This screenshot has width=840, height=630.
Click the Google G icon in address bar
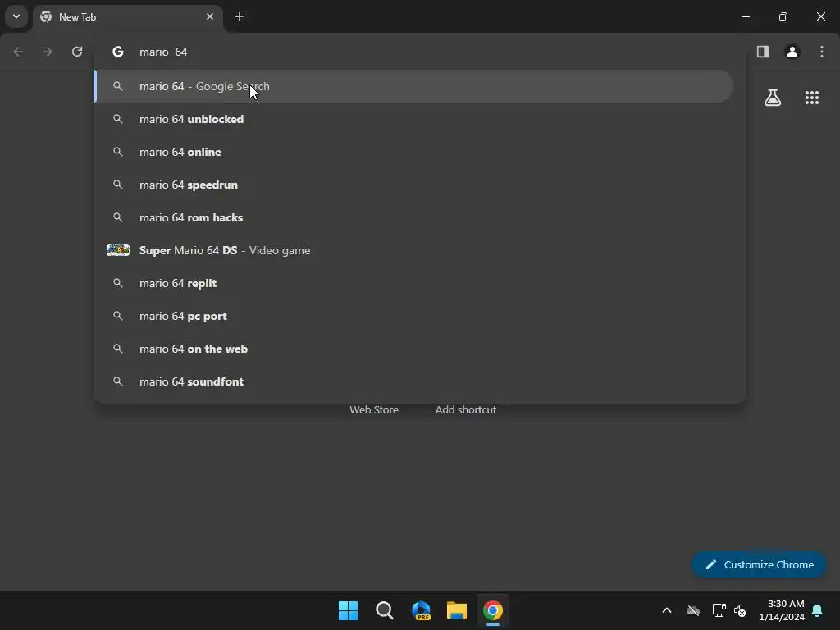[x=118, y=52]
